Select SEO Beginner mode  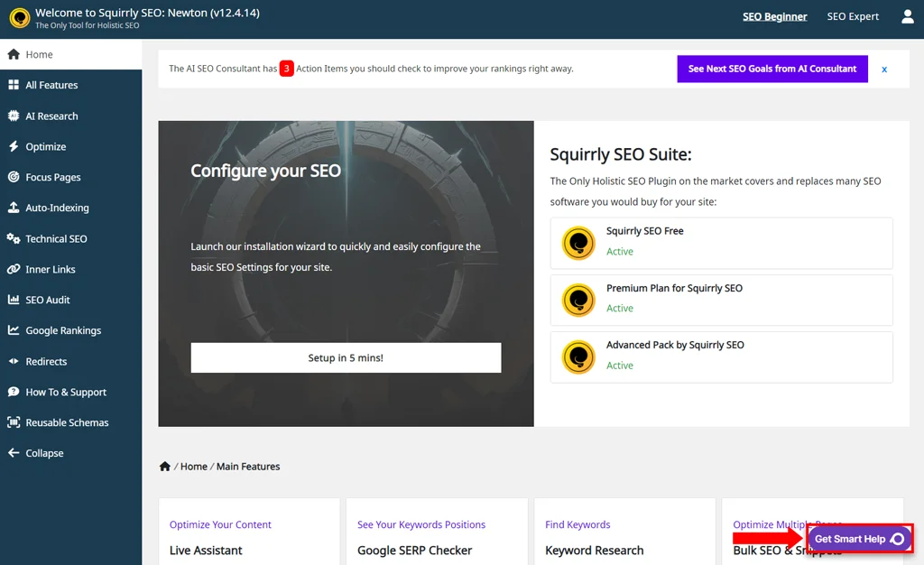pyautogui.click(x=774, y=17)
